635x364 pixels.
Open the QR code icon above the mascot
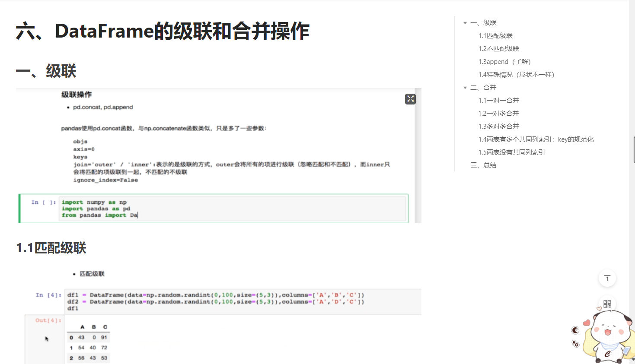[x=607, y=304]
